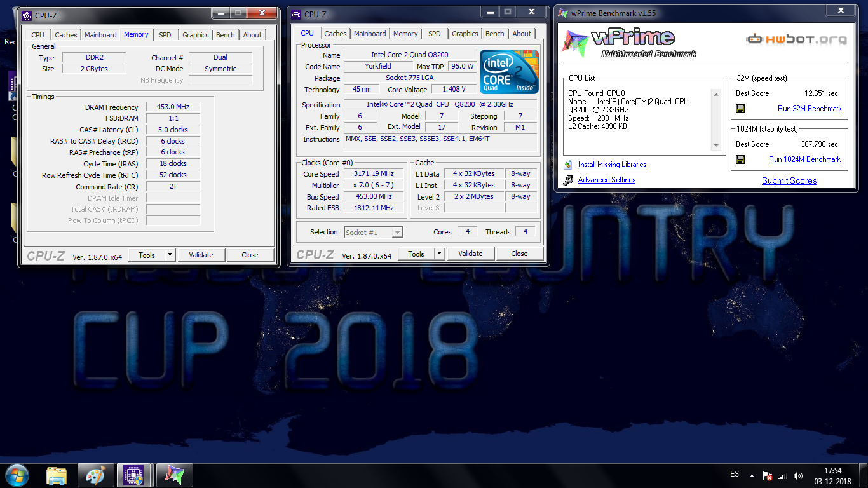Open Tools dropdown arrow in CPU window
868x488 pixels.
click(x=439, y=254)
